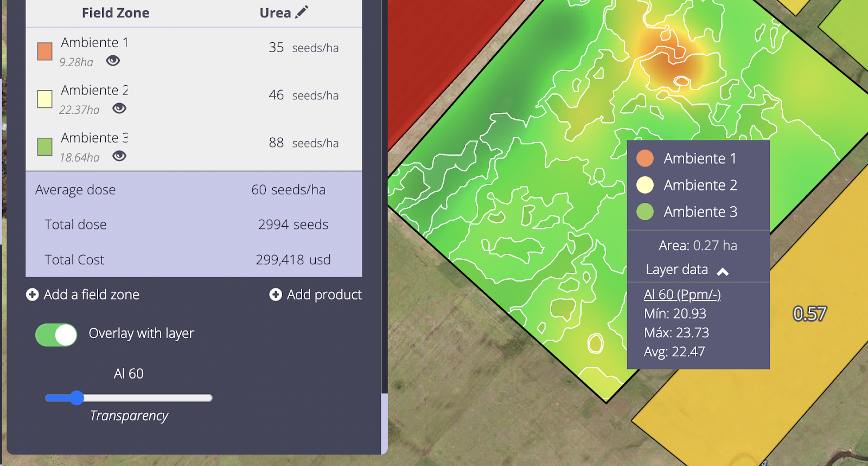The image size is (868, 466).
Task: Click the Al 60 transparency slider handle
Action: 77,398
